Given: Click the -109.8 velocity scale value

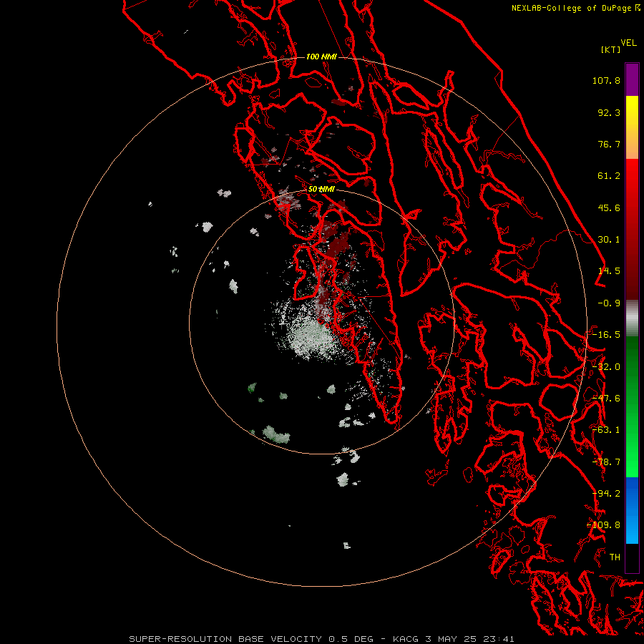Looking at the screenshot, I should pyautogui.click(x=603, y=525).
